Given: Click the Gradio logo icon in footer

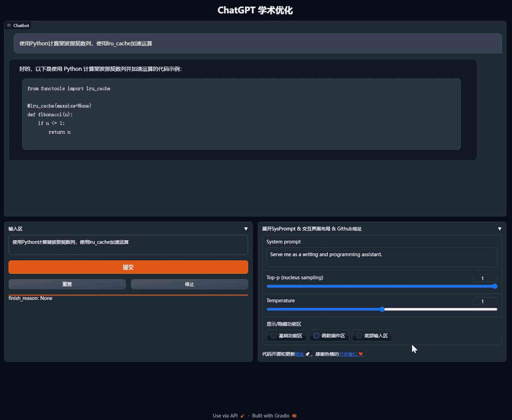Looking at the screenshot, I should click(294, 416).
